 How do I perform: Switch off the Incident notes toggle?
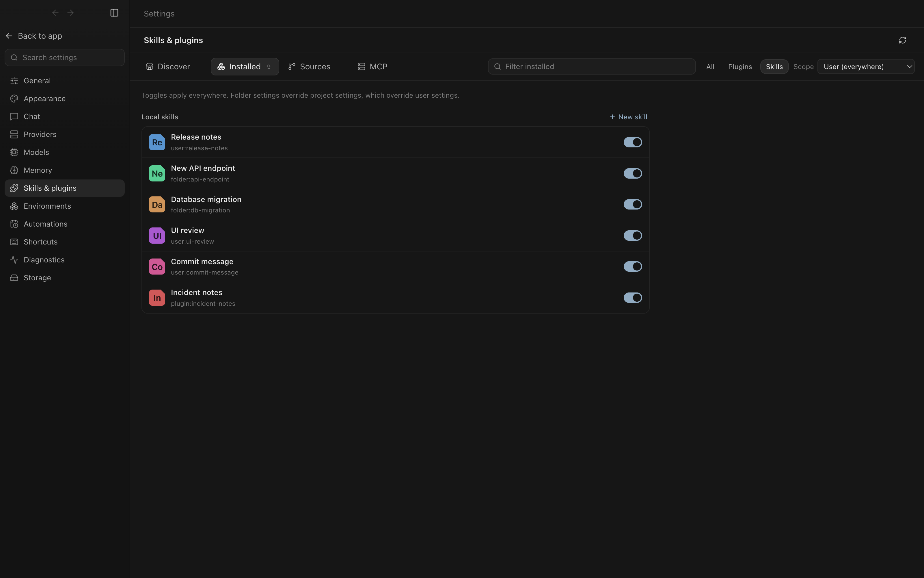633,298
